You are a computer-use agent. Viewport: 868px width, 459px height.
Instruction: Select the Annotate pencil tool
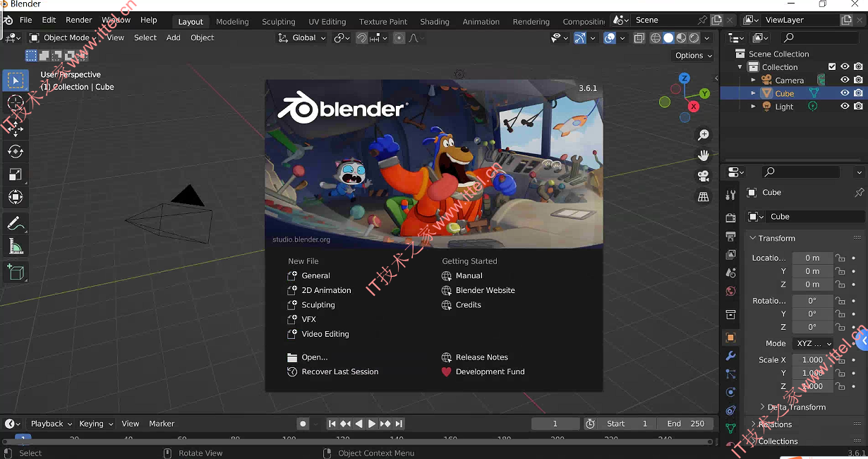pos(16,223)
